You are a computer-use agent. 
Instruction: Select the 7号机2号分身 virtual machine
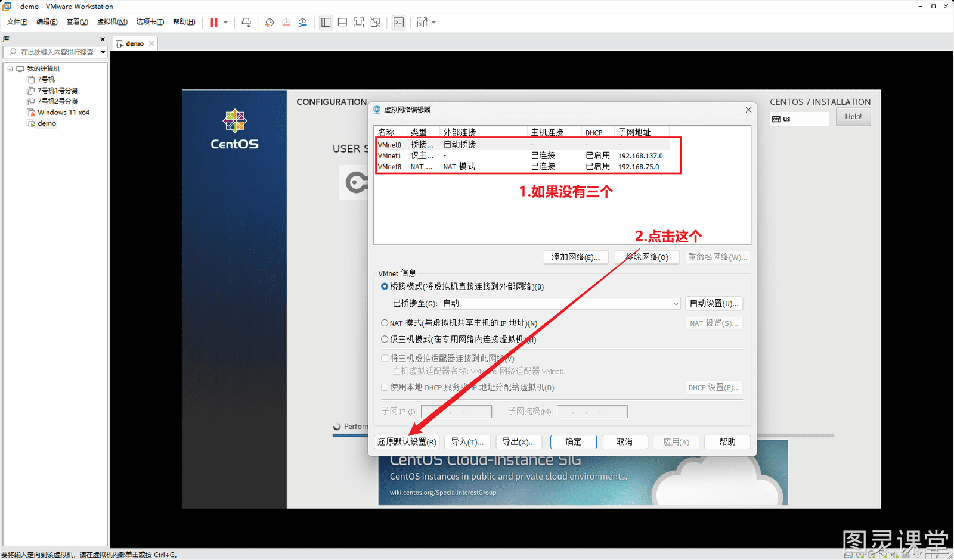(x=57, y=101)
